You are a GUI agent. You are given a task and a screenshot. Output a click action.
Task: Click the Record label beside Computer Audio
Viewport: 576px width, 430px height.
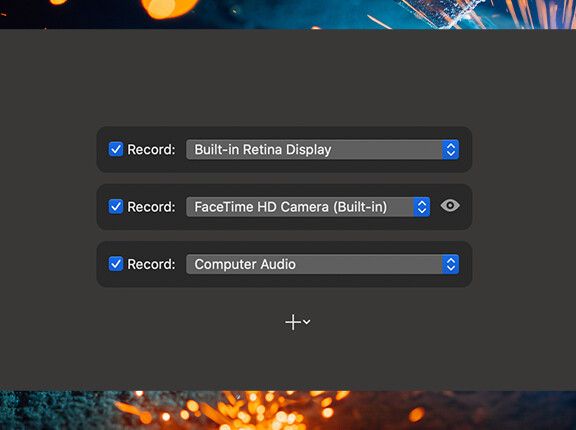click(151, 264)
